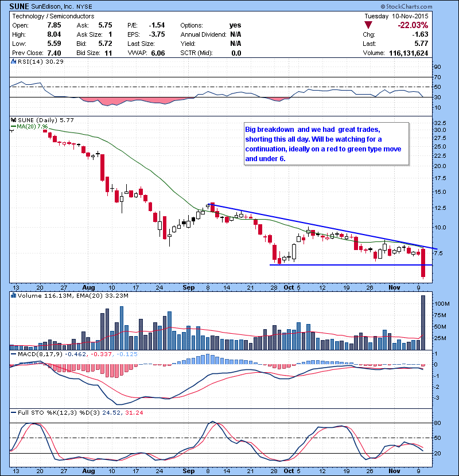This screenshot has height=476, width=459.
Task: Click the SunEdison, Inc. company name
Action: 52,6
